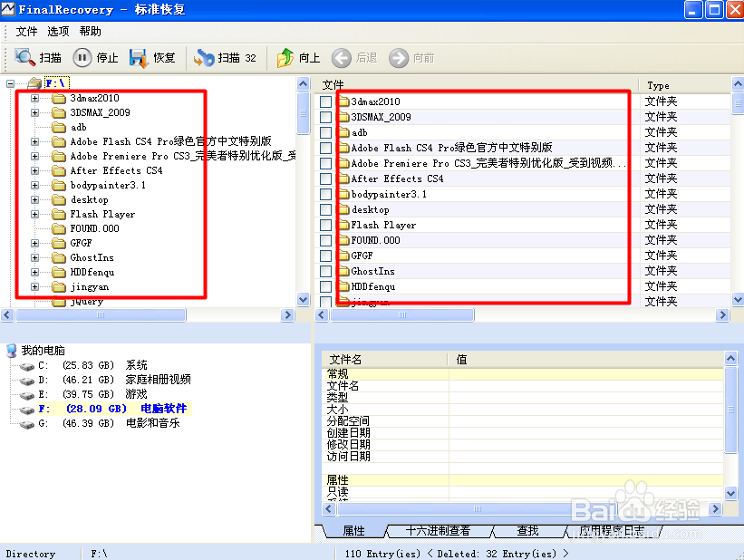Click the G: drive icon
744x560 pixels.
pyautogui.click(x=27, y=424)
